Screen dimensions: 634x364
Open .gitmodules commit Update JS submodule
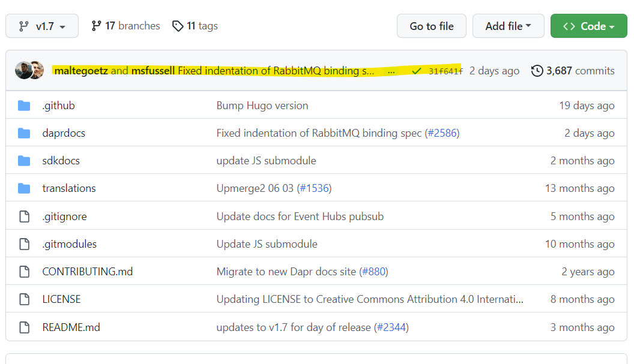(267, 244)
